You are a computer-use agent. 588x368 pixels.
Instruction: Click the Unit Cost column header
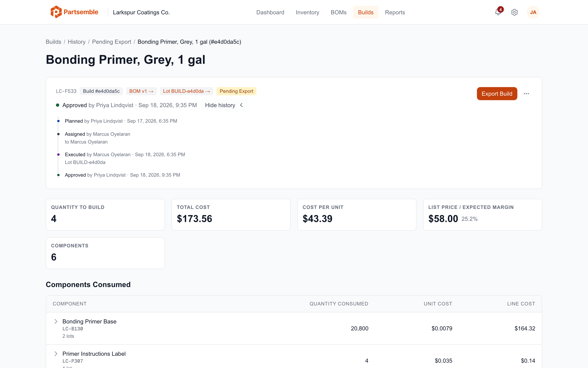coord(438,304)
